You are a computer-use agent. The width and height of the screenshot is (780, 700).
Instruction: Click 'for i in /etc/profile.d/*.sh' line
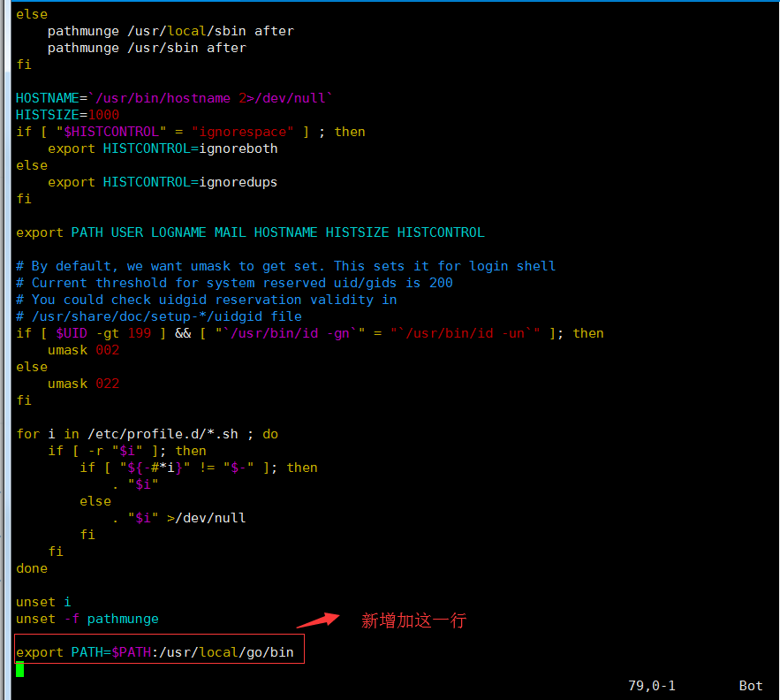148,434
